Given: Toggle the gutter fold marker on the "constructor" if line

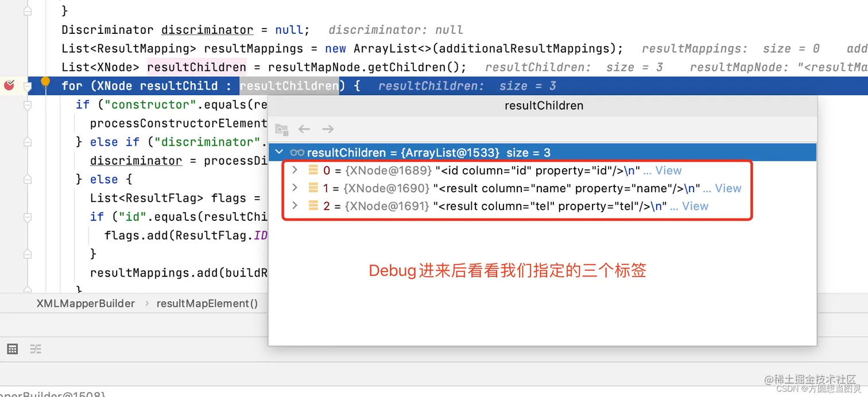Looking at the screenshot, I should [x=27, y=105].
